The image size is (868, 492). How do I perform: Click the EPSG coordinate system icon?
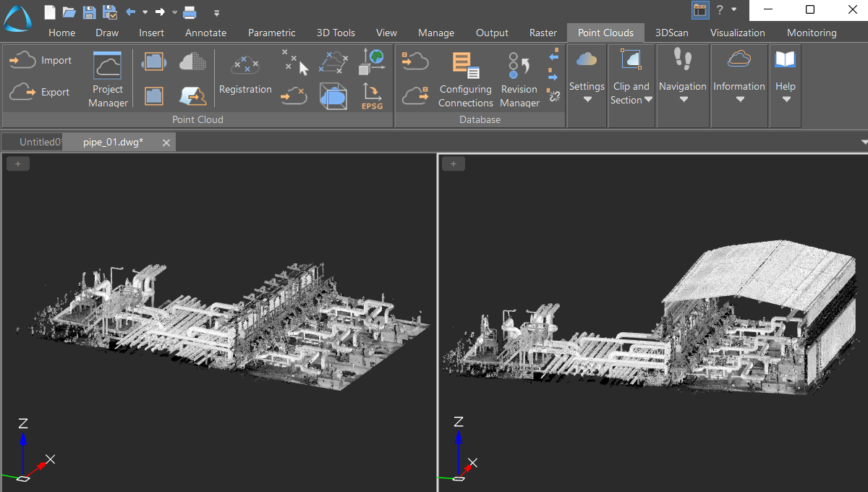coord(370,96)
